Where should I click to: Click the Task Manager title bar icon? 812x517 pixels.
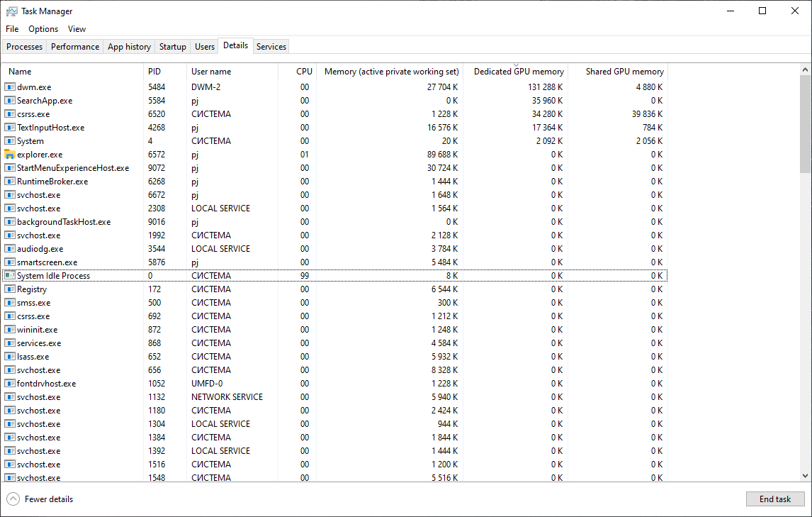12,11
